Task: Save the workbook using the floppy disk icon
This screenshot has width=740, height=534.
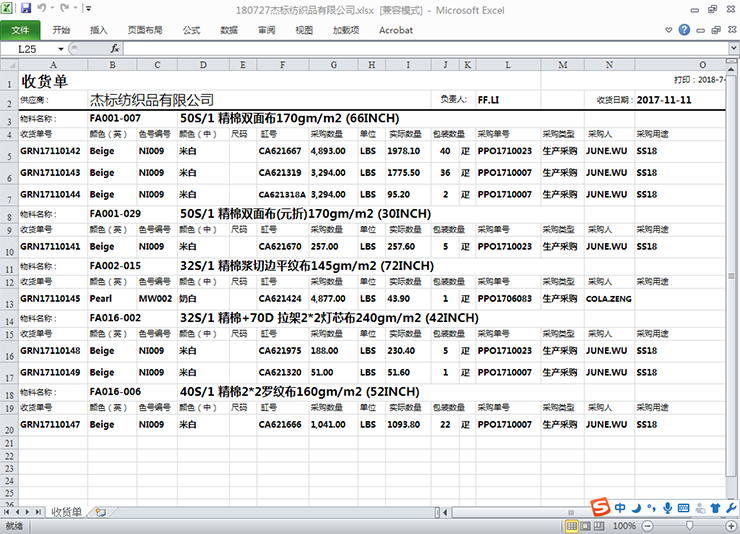Action: click(25, 8)
